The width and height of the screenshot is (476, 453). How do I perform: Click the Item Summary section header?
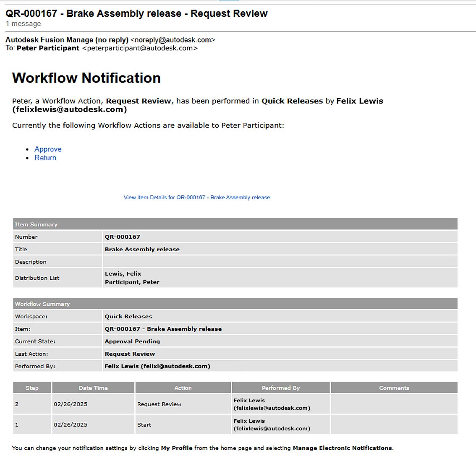point(36,224)
